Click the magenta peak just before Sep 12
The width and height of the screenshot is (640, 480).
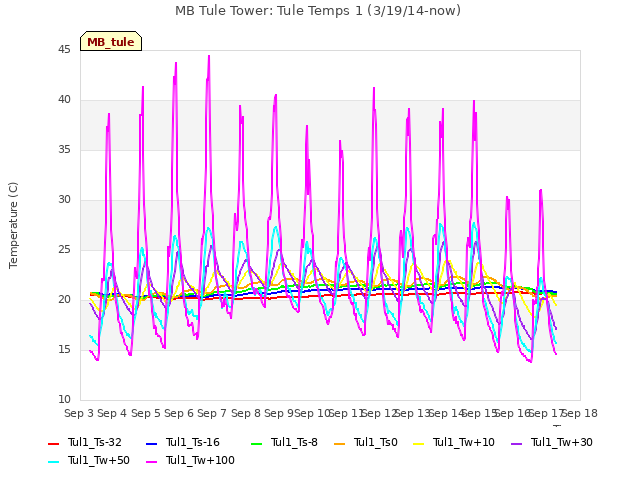pos(374,88)
